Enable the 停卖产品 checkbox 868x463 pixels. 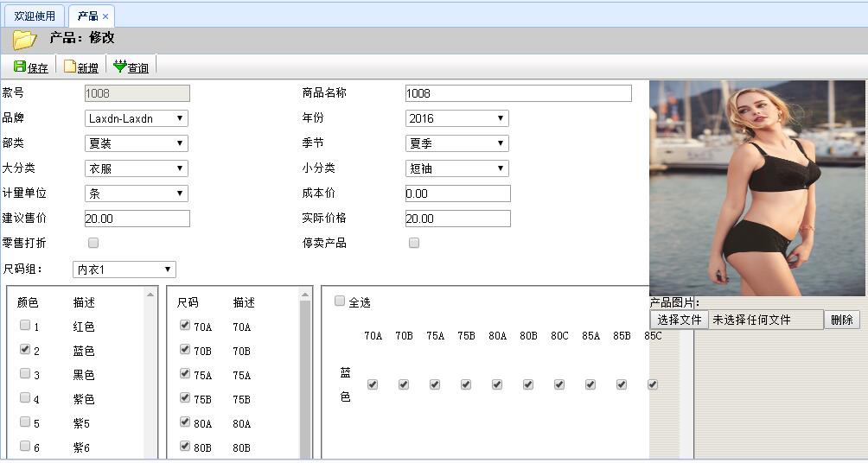(414, 244)
